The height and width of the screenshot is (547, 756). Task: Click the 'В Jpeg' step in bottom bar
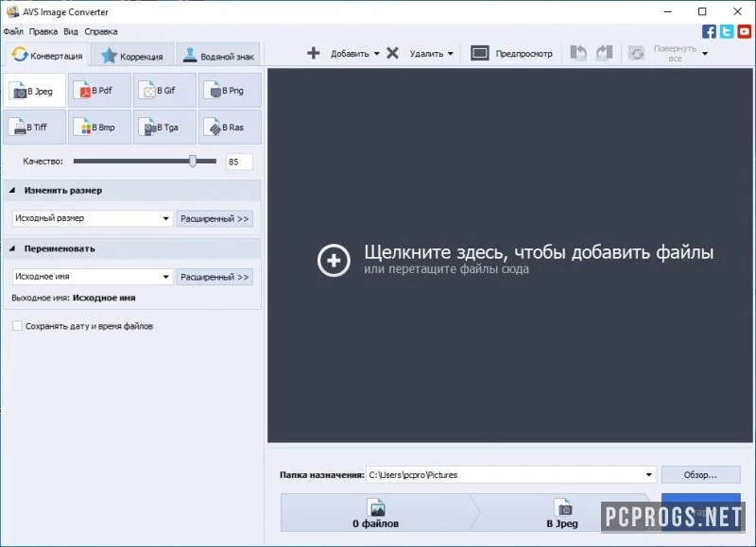(562, 513)
